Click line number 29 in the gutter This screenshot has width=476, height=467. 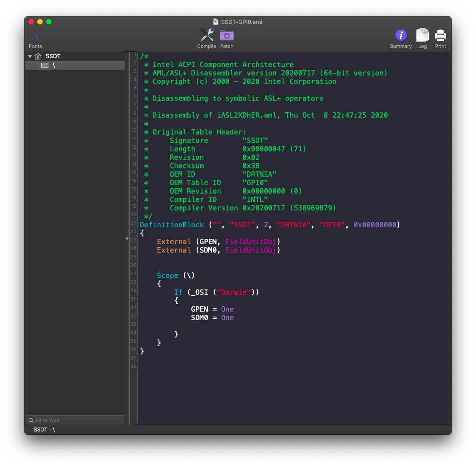point(133,290)
